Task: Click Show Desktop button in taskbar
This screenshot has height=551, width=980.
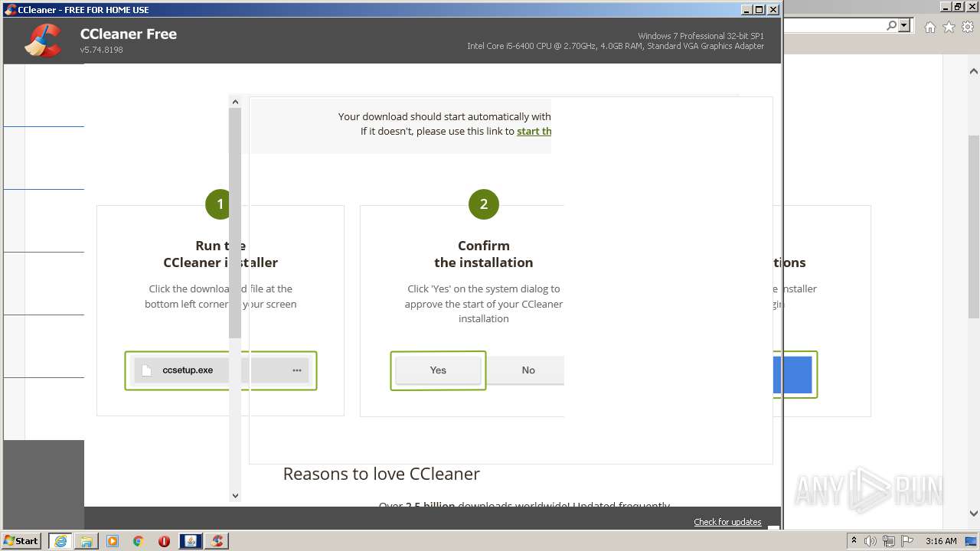Action: [971, 541]
